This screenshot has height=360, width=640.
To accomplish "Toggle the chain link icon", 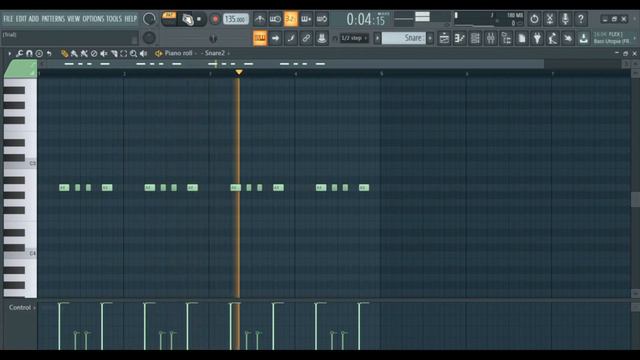I will [x=306, y=38].
